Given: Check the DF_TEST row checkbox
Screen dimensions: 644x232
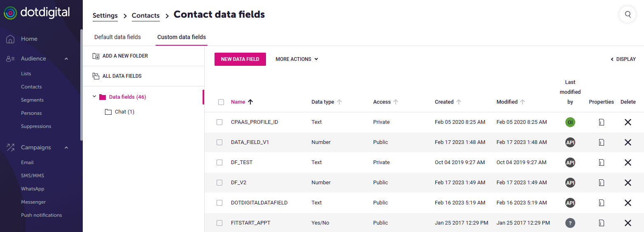Looking at the screenshot, I should (x=219, y=162).
